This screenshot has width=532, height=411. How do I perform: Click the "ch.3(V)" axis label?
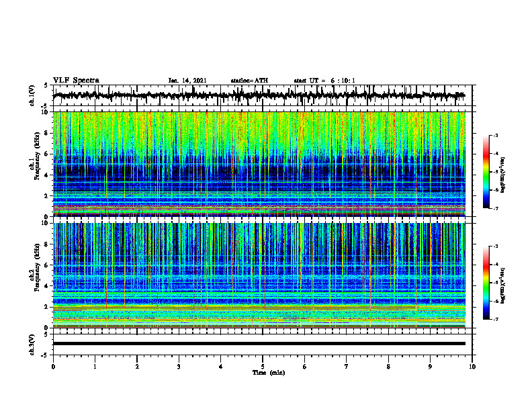tap(32, 345)
